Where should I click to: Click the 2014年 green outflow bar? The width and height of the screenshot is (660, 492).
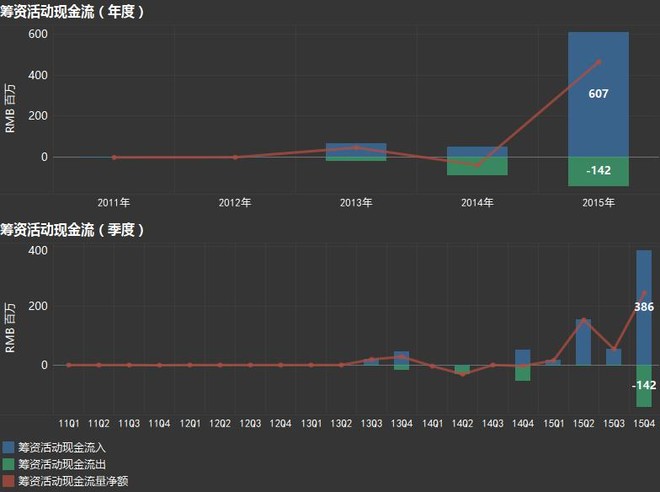[477, 166]
